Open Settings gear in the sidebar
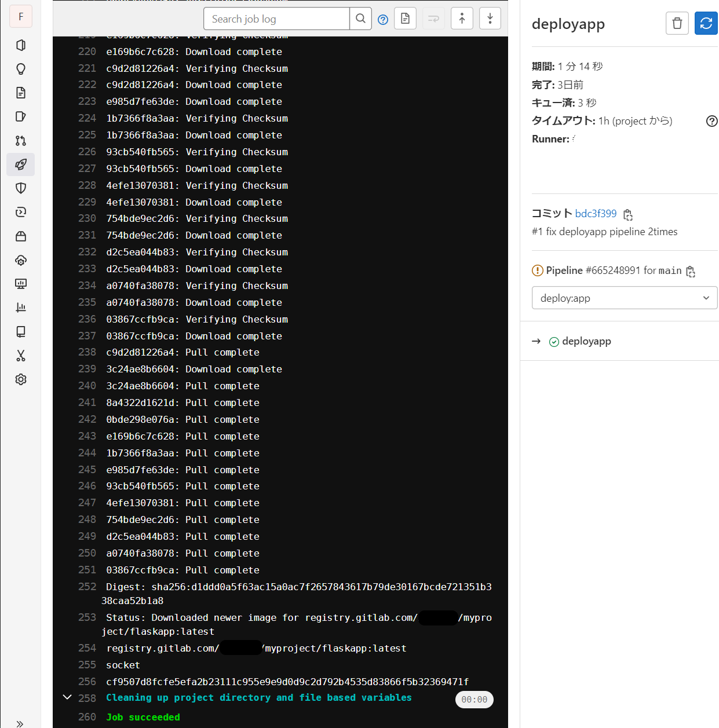Screen dimensions: 719x728 [21, 379]
